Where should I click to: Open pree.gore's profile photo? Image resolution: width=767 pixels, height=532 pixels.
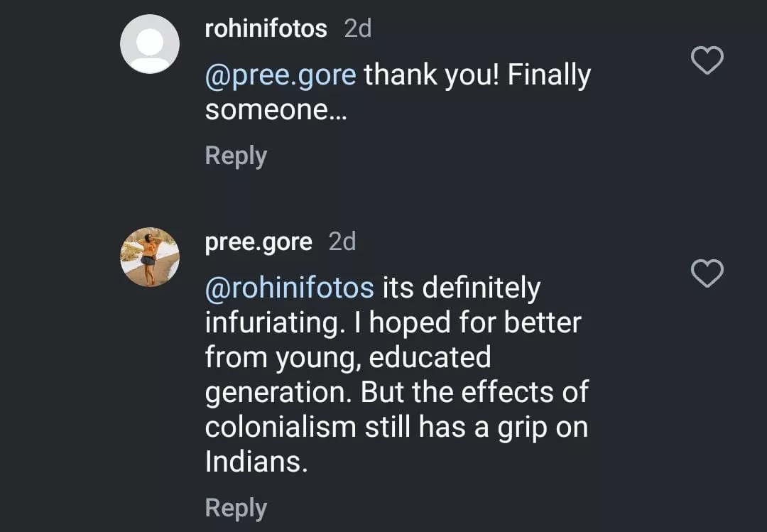pyautogui.click(x=150, y=256)
